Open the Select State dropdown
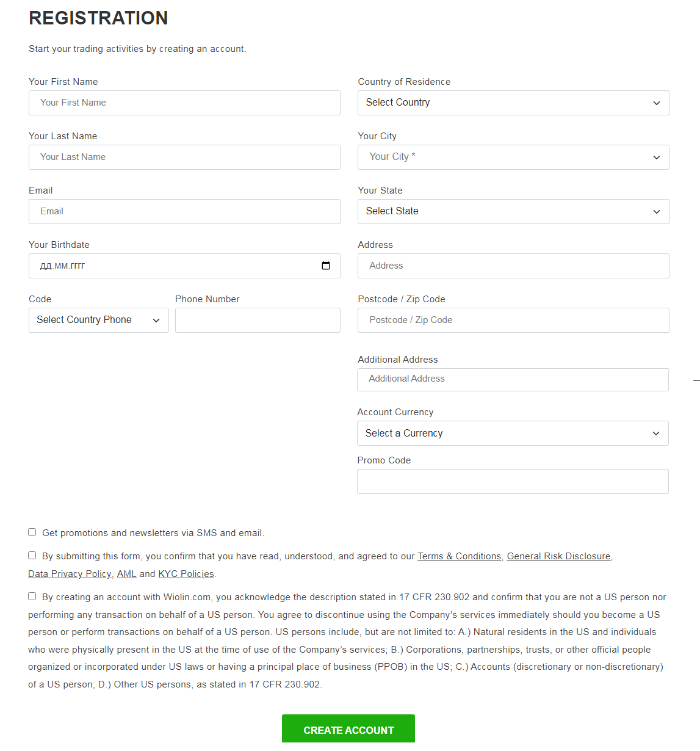This screenshot has width=700, height=751. click(x=513, y=211)
